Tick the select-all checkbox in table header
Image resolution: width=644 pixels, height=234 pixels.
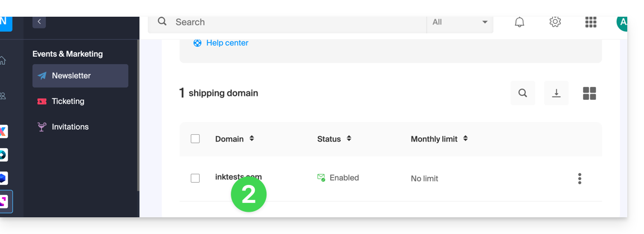(195, 139)
